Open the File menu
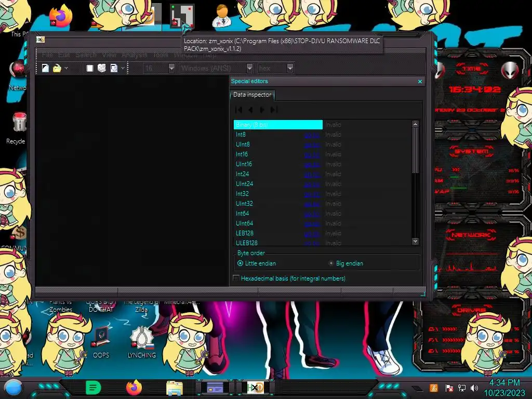 click(47, 55)
